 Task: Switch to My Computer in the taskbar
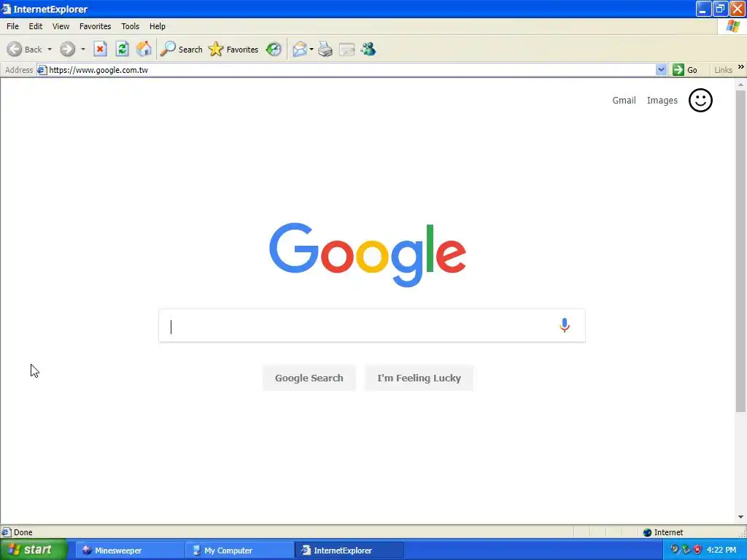[x=239, y=551]
